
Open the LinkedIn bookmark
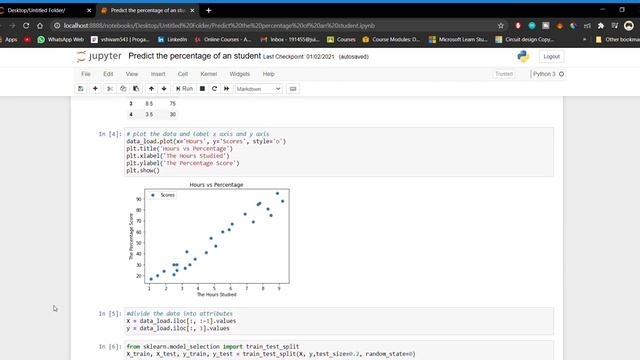172,40
